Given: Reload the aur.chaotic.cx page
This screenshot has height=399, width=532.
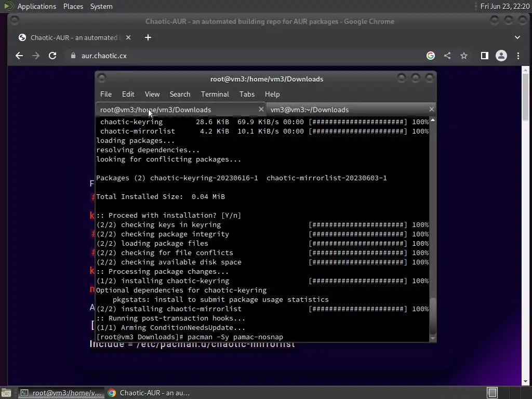Looking at the screenshot, I should tap(52, 56).
